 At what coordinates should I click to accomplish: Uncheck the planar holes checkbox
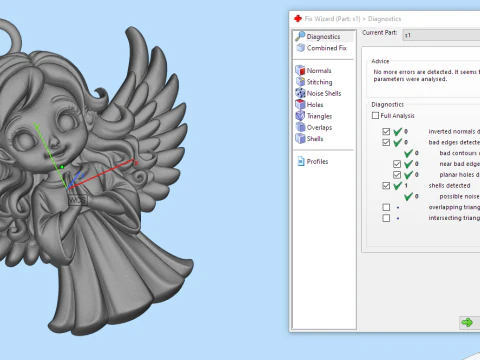click(397, 175)
